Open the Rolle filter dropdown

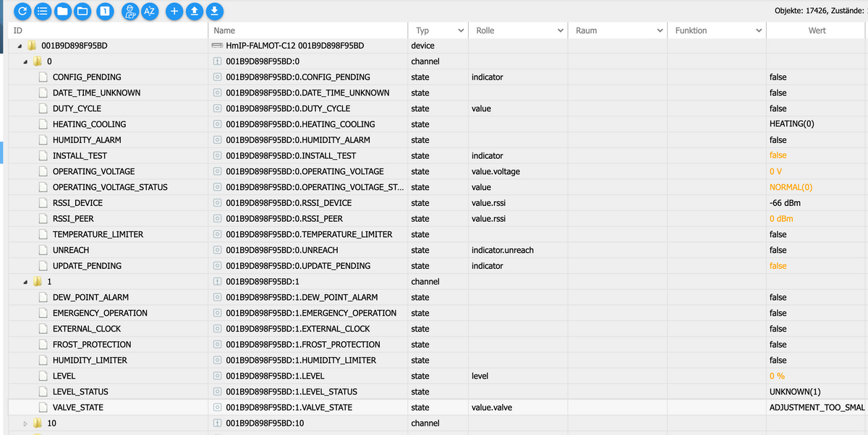[561, 31]
